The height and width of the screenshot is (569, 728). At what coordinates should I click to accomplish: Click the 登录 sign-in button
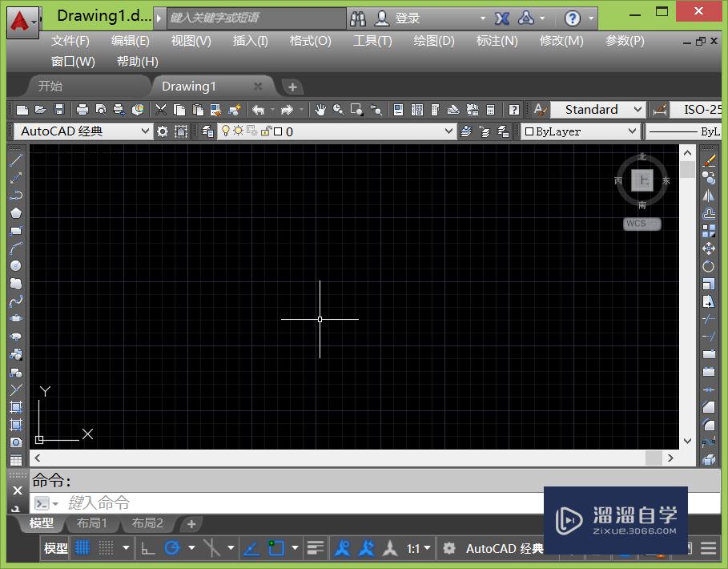pyautogui.click(x=407, y=18)
